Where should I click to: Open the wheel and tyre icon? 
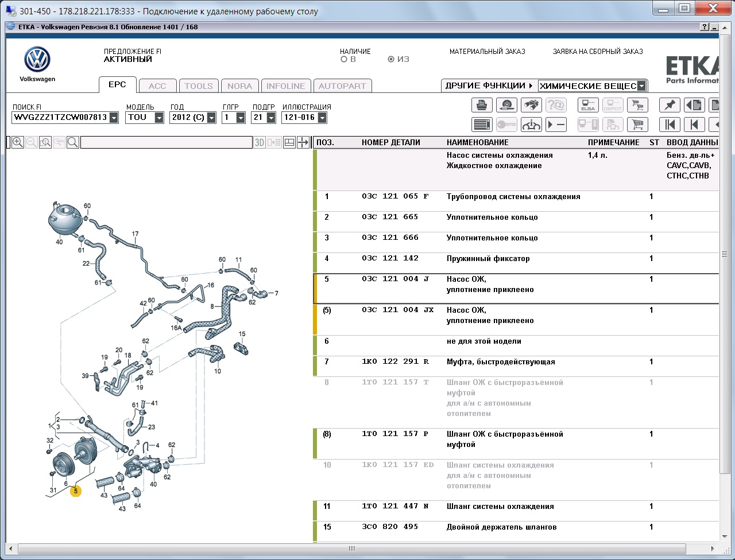click(506, 105)
